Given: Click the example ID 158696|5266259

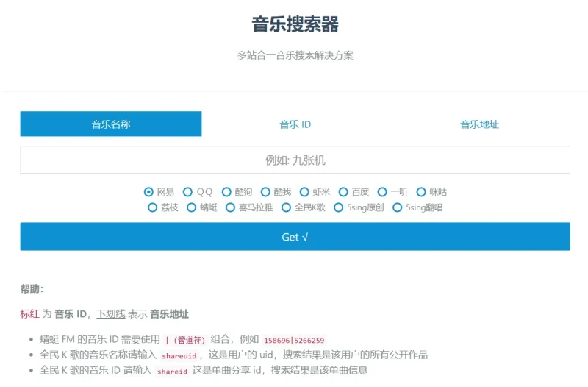Looking at the screenshot, I should [x=294, y=340].
